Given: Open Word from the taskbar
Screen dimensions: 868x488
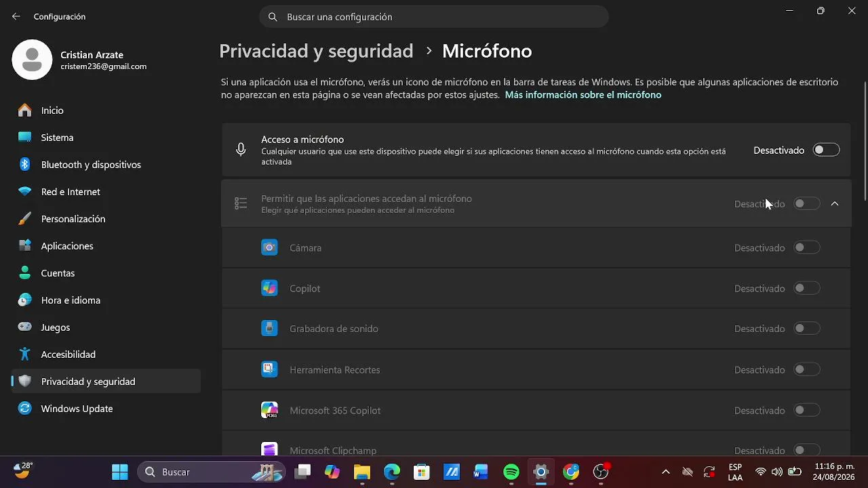Looking at the screenshot, I should [x=481, y=472].
